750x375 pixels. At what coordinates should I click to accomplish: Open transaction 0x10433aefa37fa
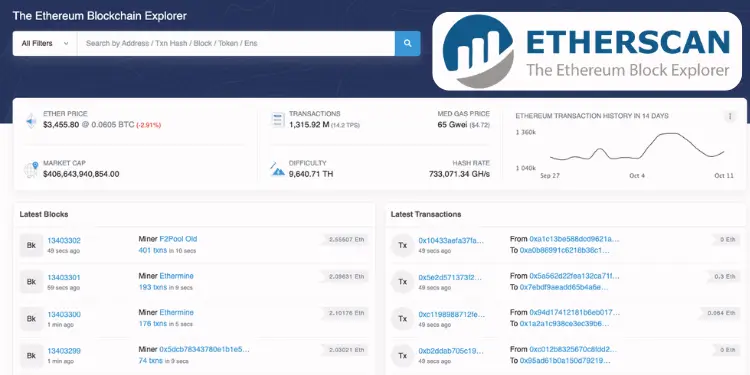[x=451, y=241]
